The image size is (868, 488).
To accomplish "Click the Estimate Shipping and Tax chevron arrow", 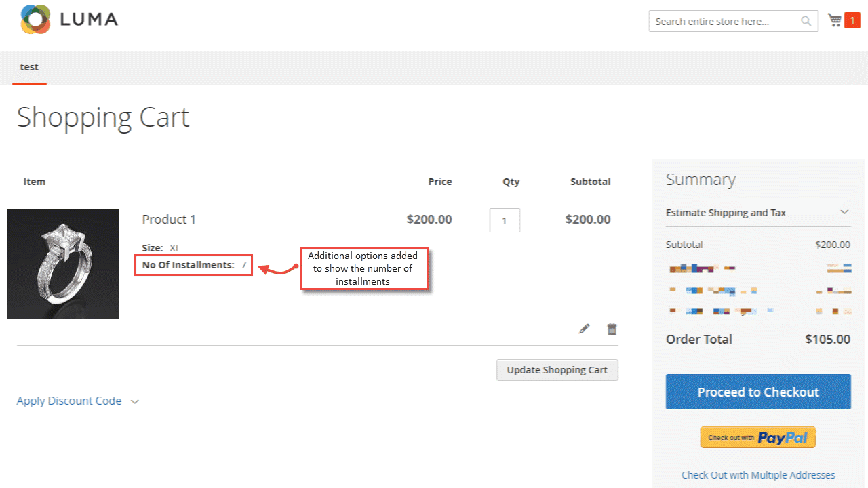I will pyautogui.click(x=844, y=212).
